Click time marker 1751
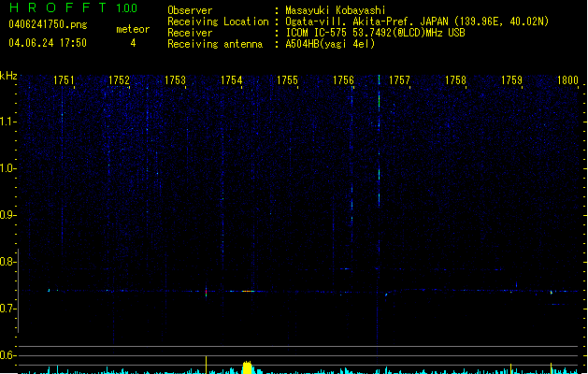The width and height of the screenshot is (588, 374). tap(64, 80)
